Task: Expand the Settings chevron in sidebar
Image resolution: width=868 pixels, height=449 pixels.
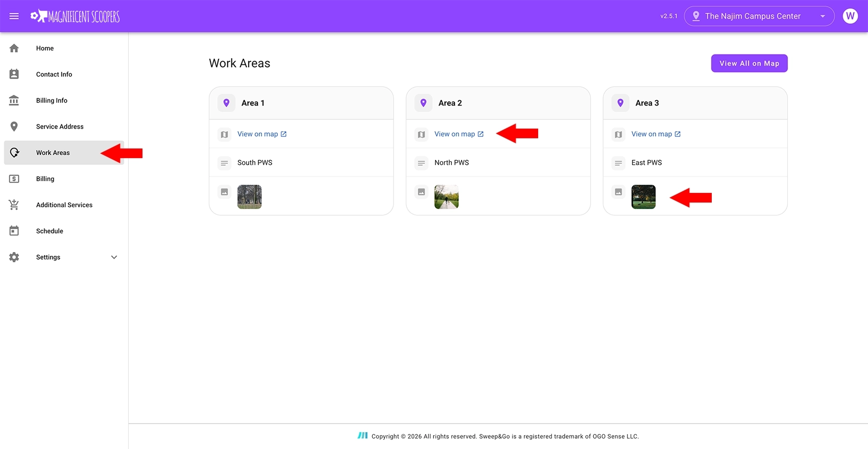Action: (x=114, y=257)
